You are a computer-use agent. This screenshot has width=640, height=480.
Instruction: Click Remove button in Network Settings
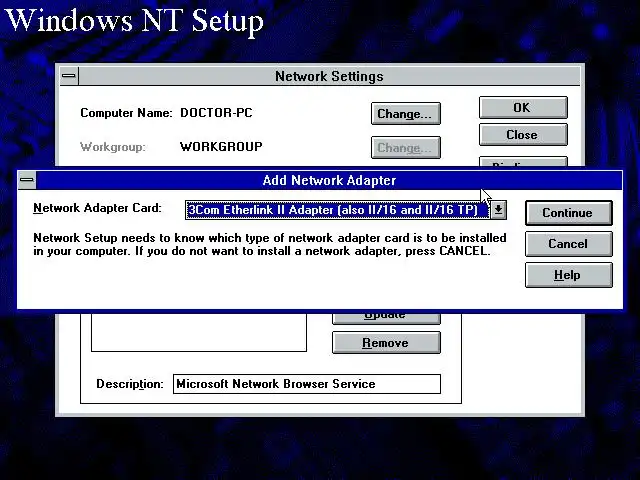click(386, 342)
